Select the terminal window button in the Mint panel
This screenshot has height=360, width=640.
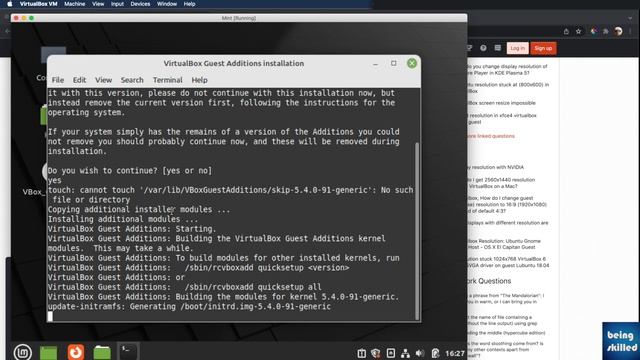point(128,351)
